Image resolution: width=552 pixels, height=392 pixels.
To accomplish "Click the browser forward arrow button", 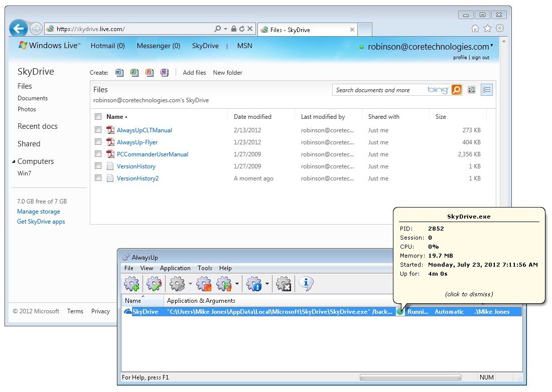I will (x=36, y=29).
